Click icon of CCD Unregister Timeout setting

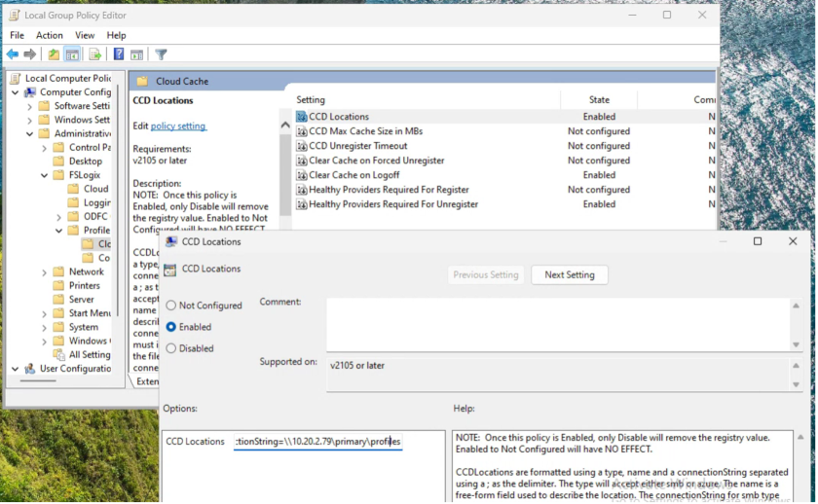point(302,146)
